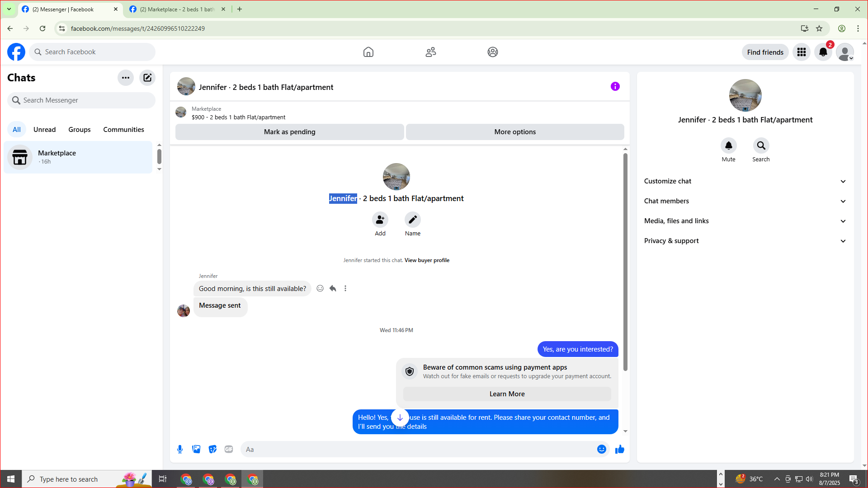
Task: Search in conversation magnifier icon
Action: (x=761, y=145)
